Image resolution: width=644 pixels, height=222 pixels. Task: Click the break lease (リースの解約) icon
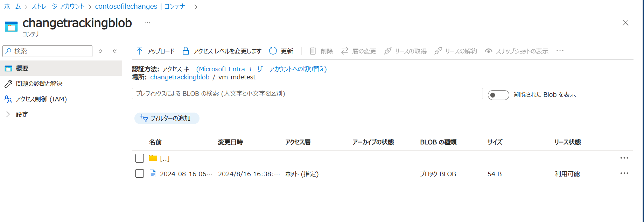(x=438, y=51)
